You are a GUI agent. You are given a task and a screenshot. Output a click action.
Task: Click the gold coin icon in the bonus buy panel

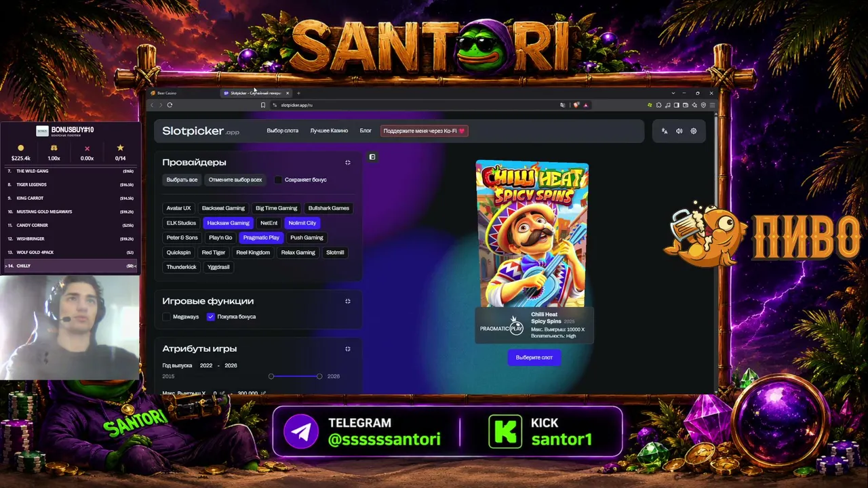point(20,148)
